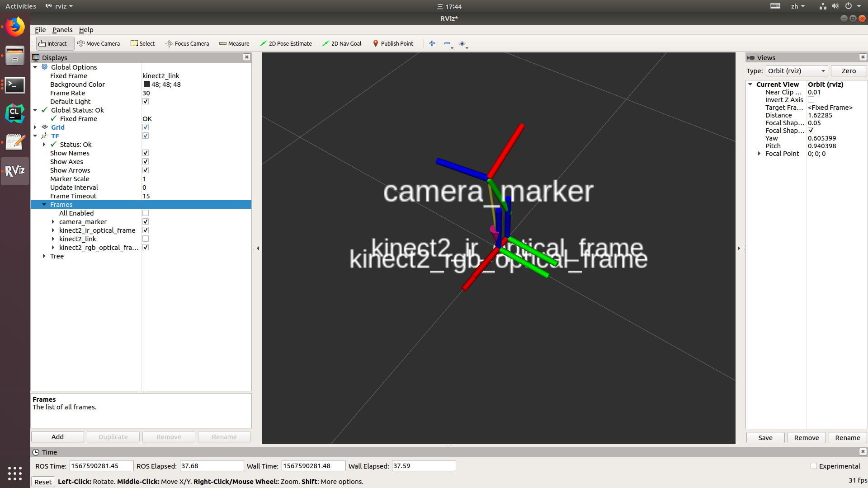Expand the Tree item in Displays
The image size is (868, 488).
click(43, 256)
